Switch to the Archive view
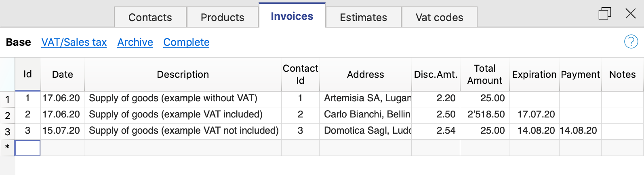This screenshot has height=175, width=644. coord(135,42)
